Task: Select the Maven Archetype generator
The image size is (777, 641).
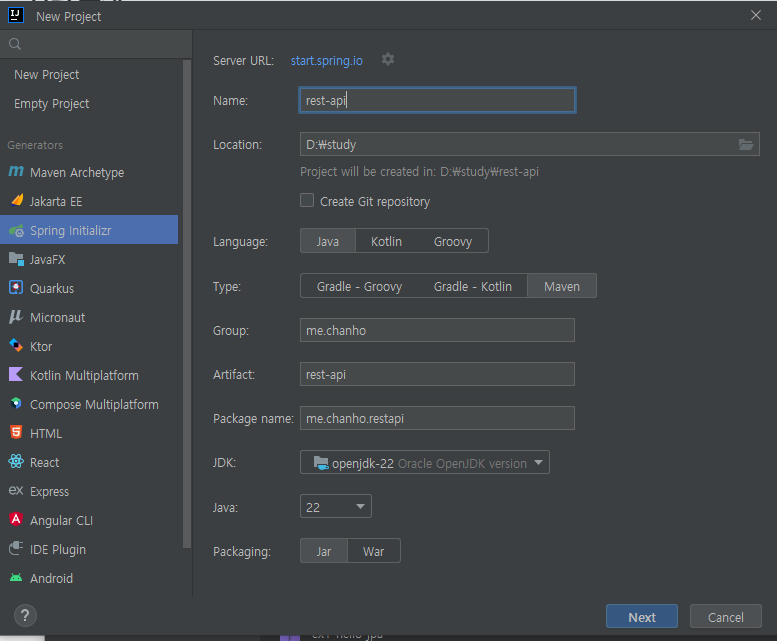Action: [89, 172]
